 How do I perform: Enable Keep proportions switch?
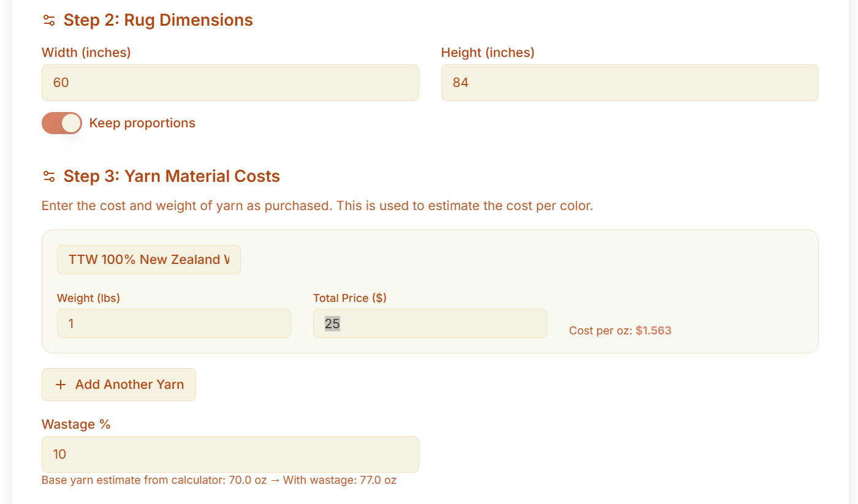[61, 122]
